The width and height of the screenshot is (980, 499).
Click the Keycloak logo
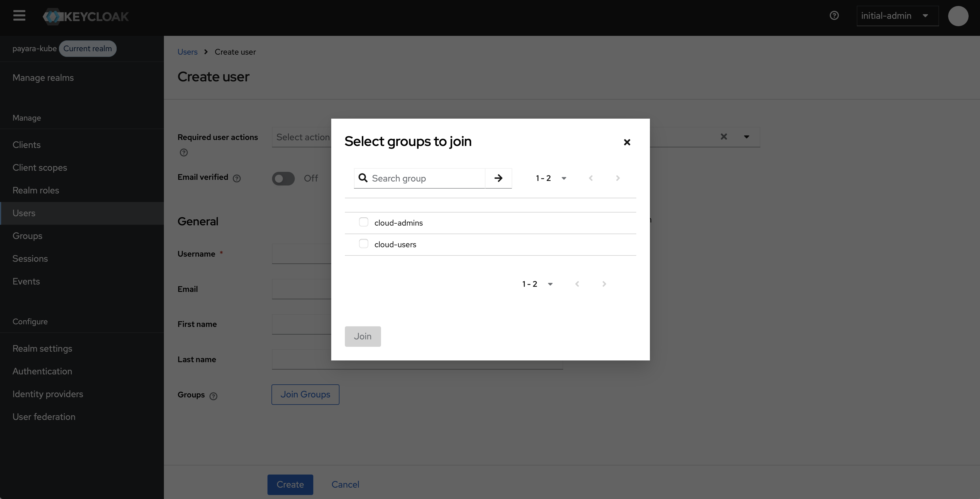click(86, 16)
